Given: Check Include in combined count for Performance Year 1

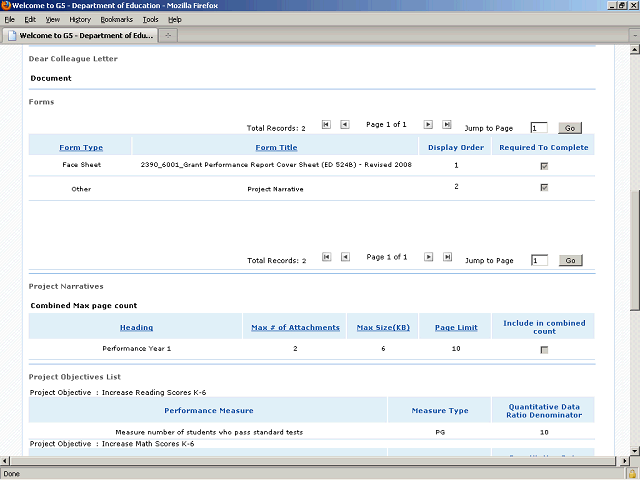Looking at the screenshot, I should [x=544, y=350].
